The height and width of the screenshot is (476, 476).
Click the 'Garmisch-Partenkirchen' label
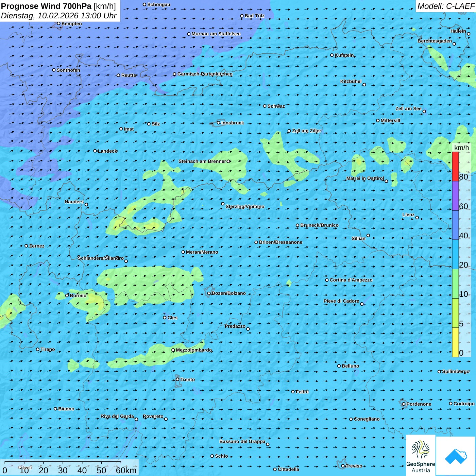point(205,74)
